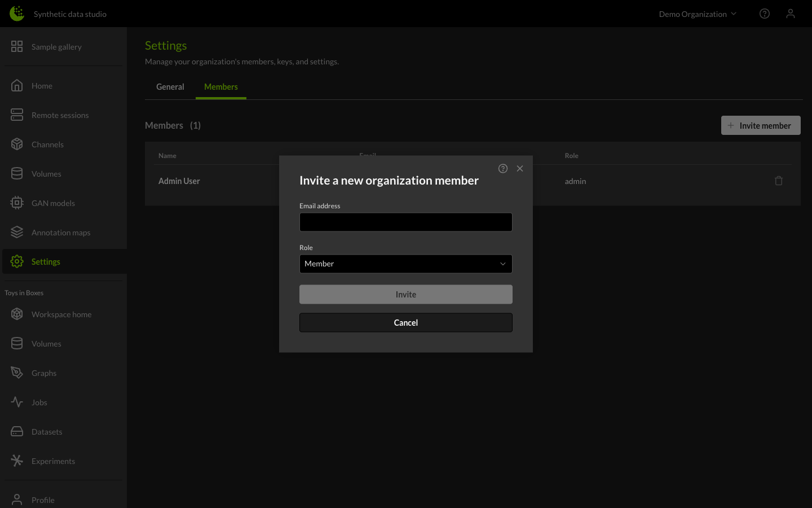The image size is (812, 508).
Task: Go to Workspace home for Toys in Boxes
Action: (61, 314)
